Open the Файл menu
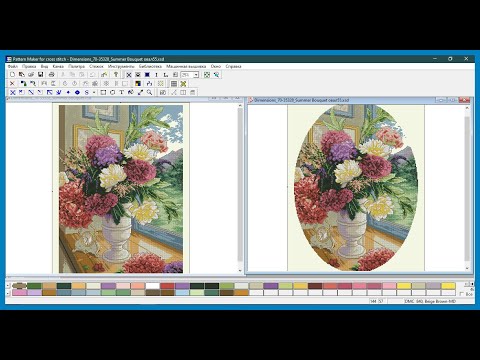Image resolution: width=480 pixels, height=360 pixels. [13, 66]
